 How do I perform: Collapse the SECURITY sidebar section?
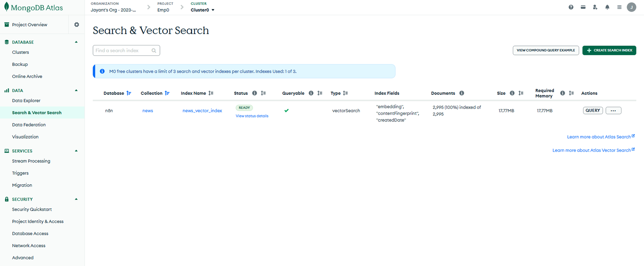(76, 199)
